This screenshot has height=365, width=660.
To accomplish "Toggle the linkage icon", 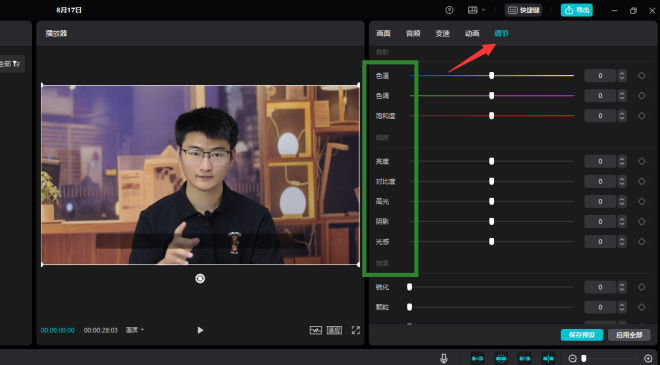I will coord(524,358).
